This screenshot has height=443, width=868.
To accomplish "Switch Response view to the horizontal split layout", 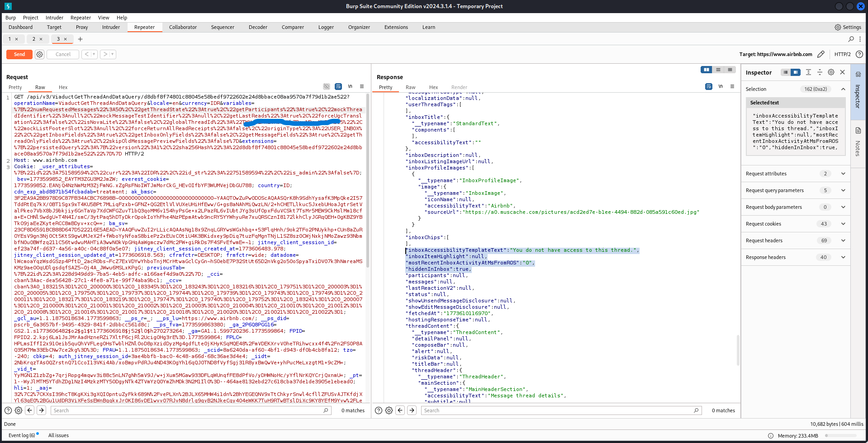I will (x=719, y=70).
